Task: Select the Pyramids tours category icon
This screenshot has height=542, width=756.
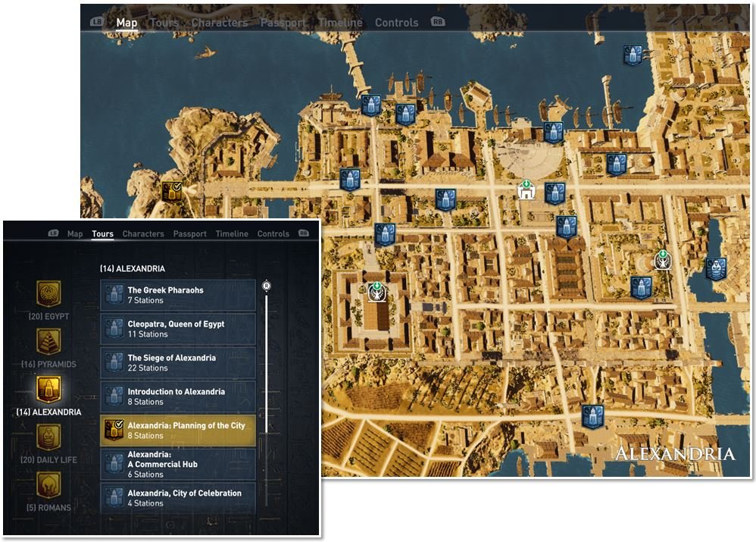Action: pyautogui.click(x=48, y=342)
